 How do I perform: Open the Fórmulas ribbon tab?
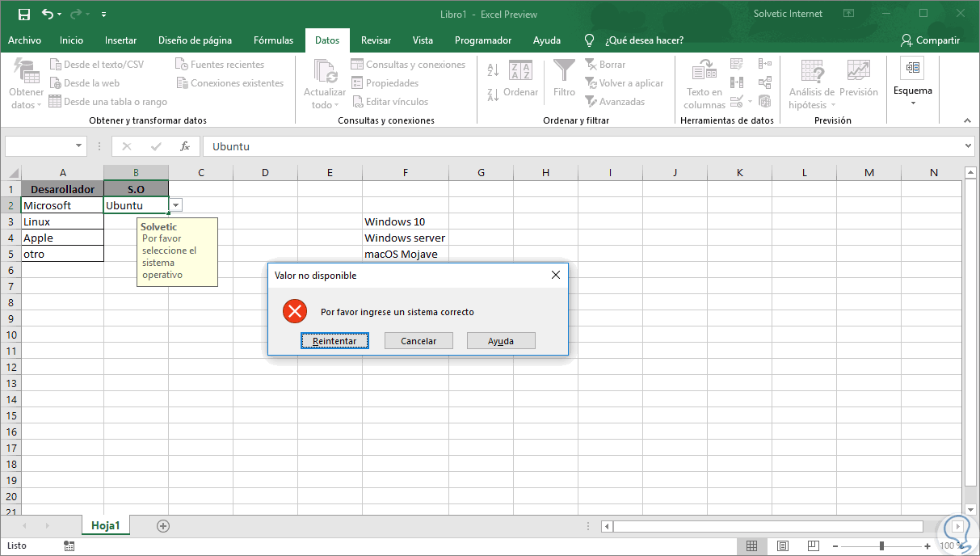click(x=273, y=40)
